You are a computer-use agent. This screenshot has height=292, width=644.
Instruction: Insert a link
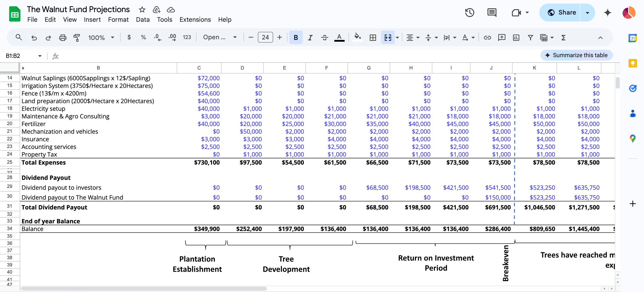(487, 37)
